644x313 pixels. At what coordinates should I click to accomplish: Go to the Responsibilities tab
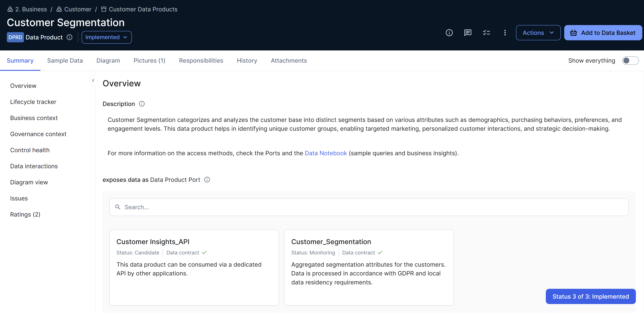(201, 61)
